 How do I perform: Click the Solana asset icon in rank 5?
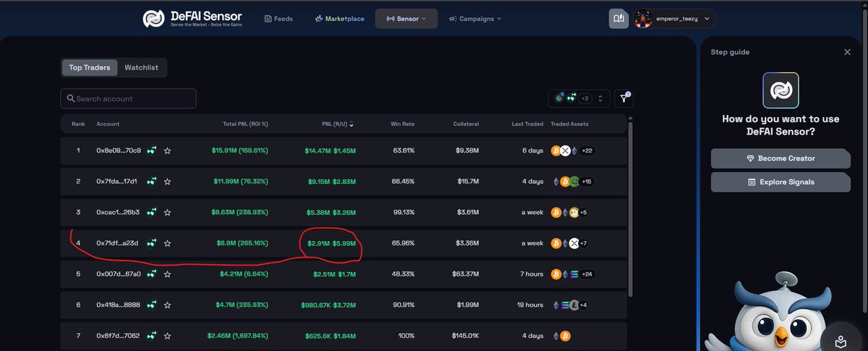(x=574, y=274)
